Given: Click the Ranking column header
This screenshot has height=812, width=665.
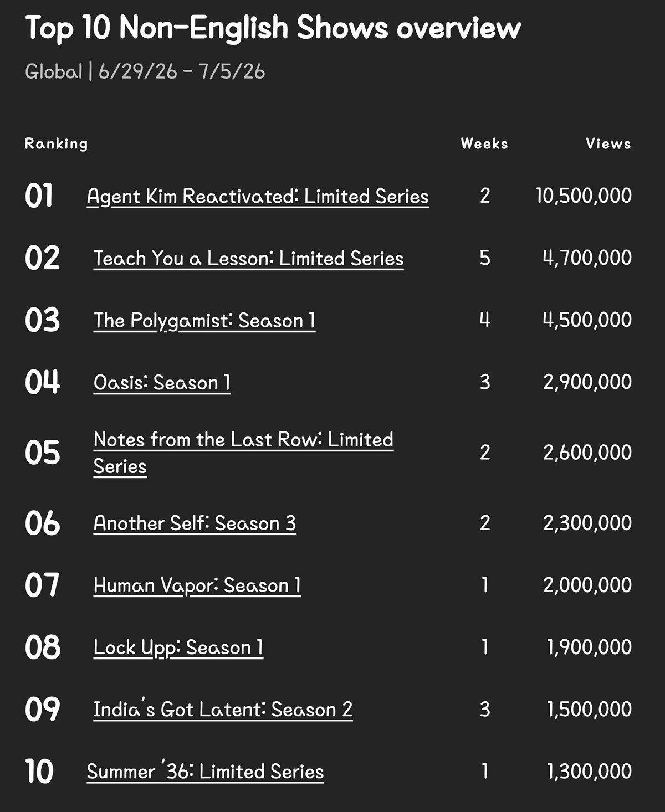Looking at the screenshot, I should pyautogui.click(x=56, y=143).
